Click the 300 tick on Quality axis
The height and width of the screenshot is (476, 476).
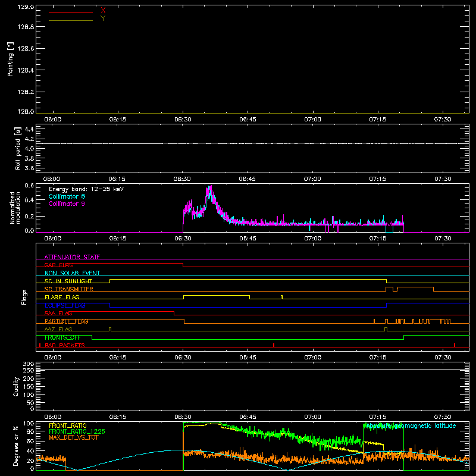tap(29, 364)
